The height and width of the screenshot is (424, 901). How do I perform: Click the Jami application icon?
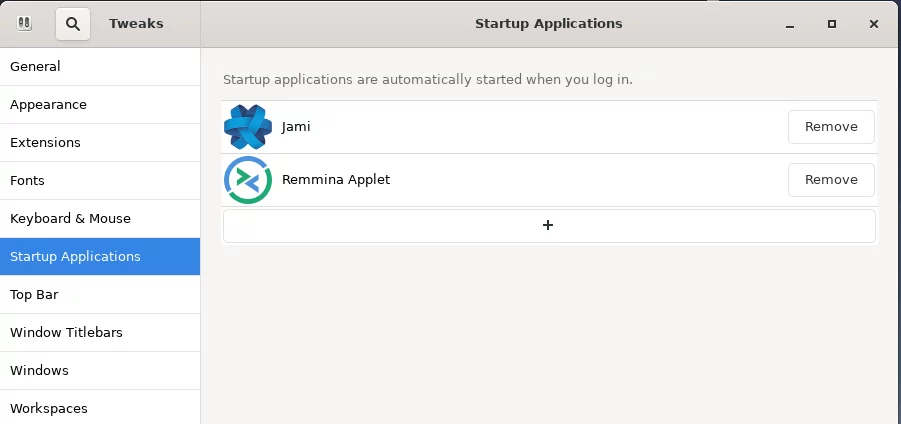248,127
